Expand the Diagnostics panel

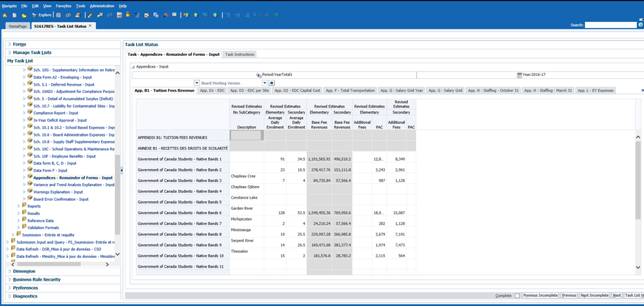(10, 296)
